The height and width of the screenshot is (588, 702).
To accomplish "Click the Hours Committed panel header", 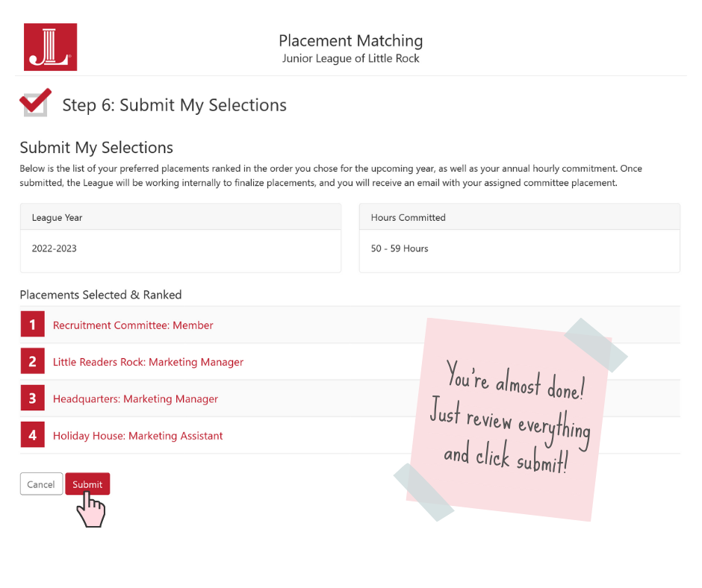I will coord(519,217).
